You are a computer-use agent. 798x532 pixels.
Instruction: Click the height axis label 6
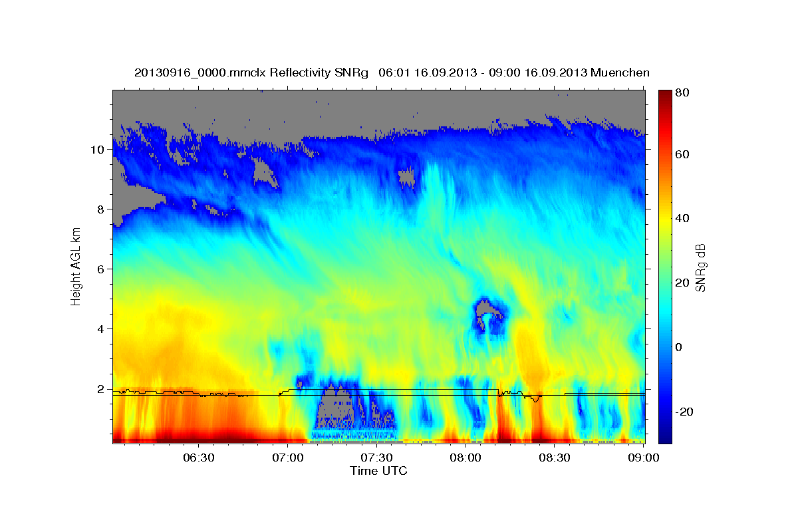[101, 269]
